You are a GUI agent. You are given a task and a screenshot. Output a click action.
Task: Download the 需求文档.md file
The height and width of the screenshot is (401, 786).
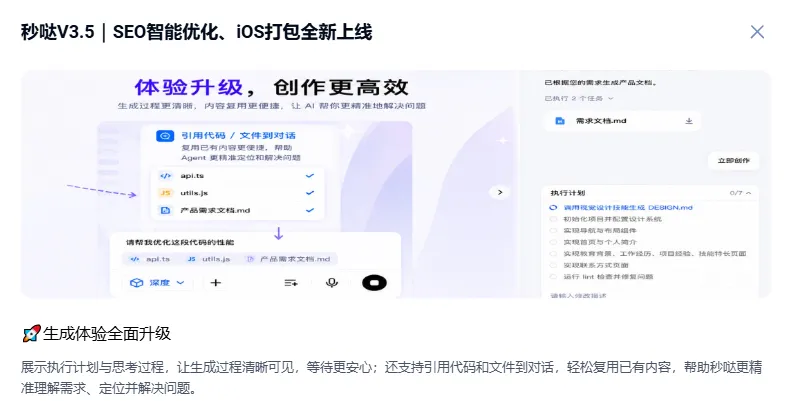689,121
